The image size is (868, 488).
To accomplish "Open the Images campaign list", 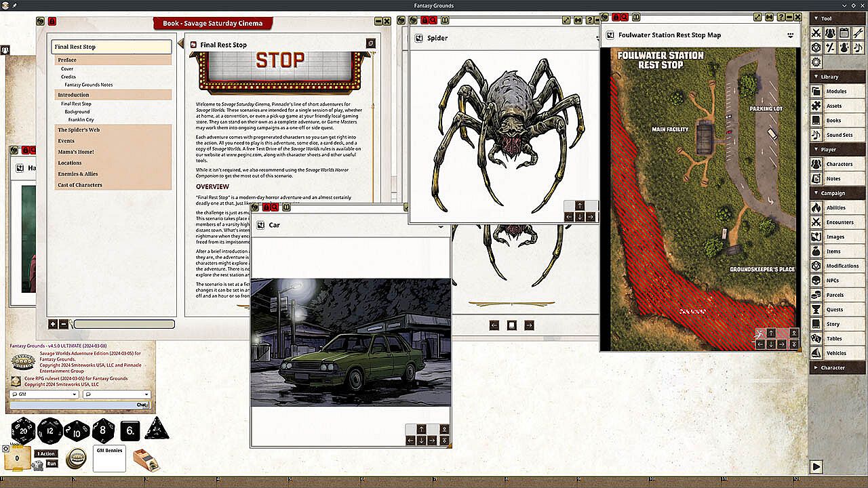I will coord(837,237).
